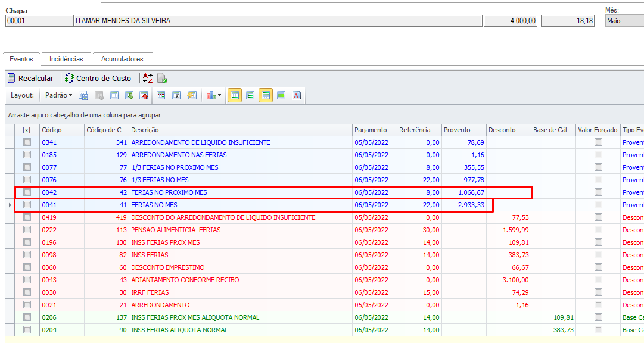Click the delete layout grid icon
This screenshot has width=644, height=343.
coord(99,95)
